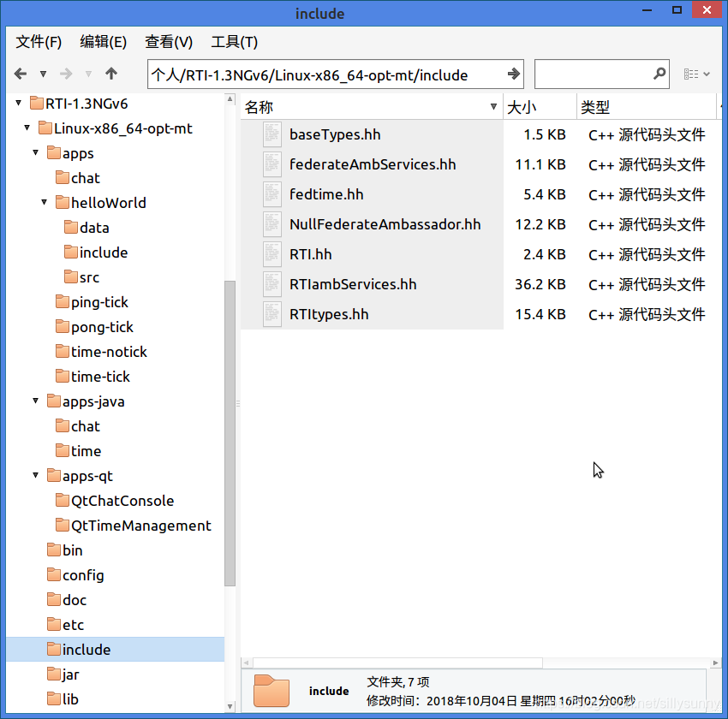Collapse the apps-qt tree node
The width and height of the screenshot is (728, 719).
pos(36,475)
